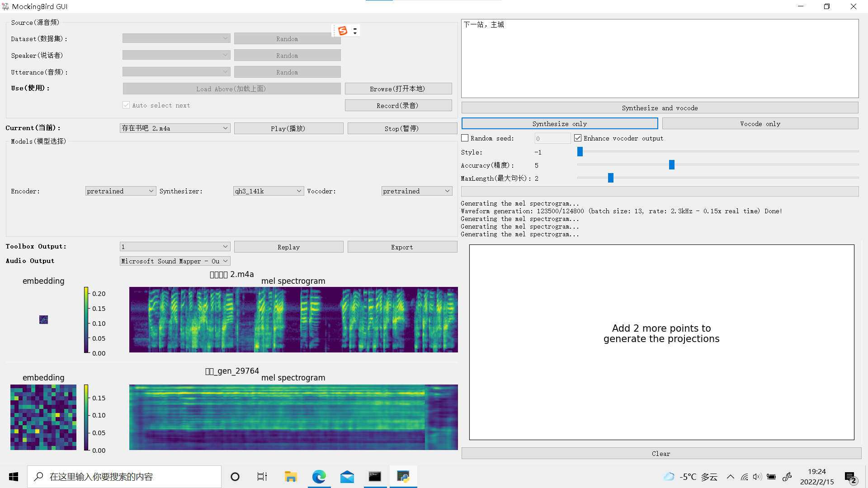Toggle Auto select next checkbox
The height and width of the screenshot is (488, 868).
click(126, 105)
